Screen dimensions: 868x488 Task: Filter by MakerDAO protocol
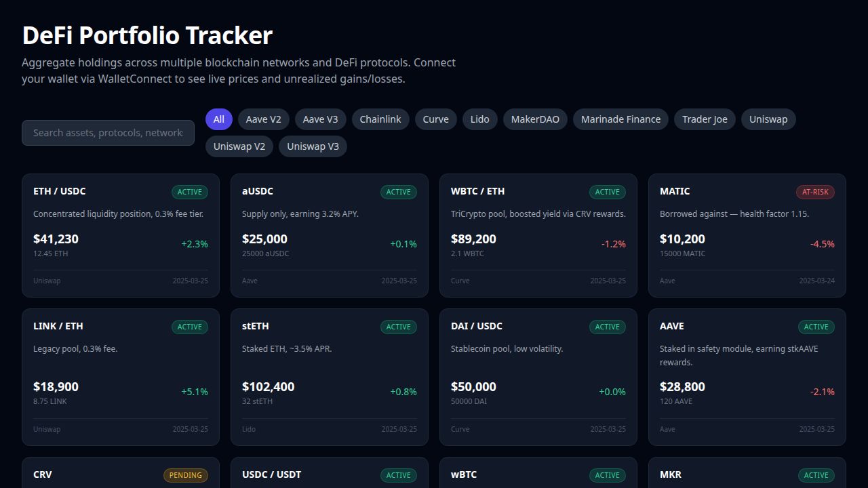point(535,119)
